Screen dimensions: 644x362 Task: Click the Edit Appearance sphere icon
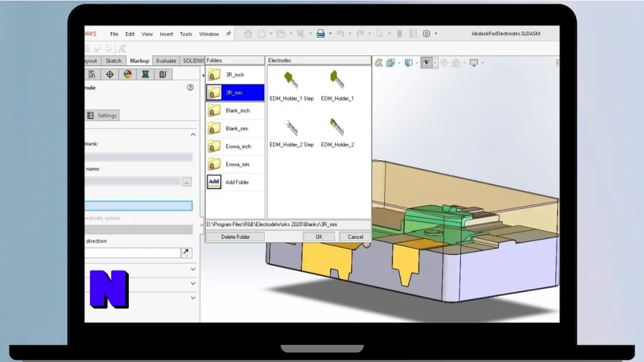[x=445, y=63]
